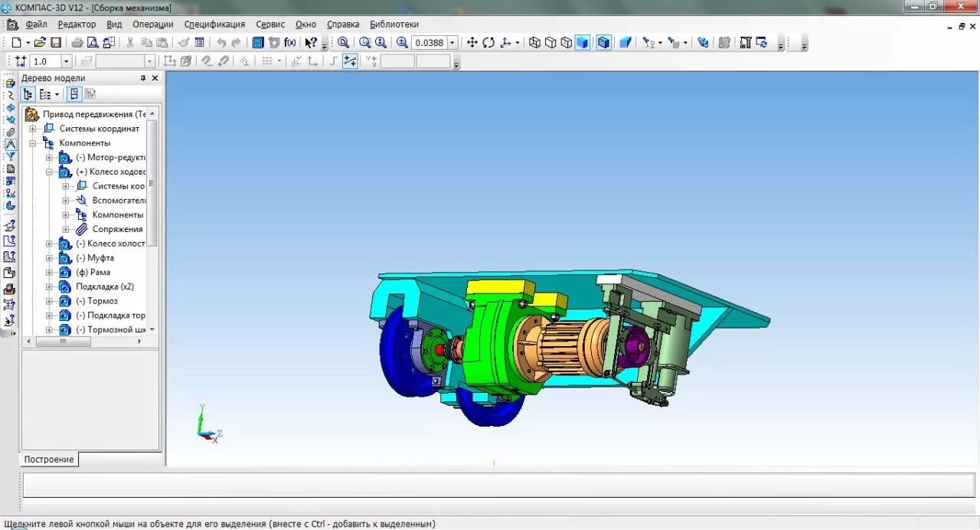980x530 pixels.
Task: Open zoom scale dropdown next to 0.0388
Action: point(452,43)
